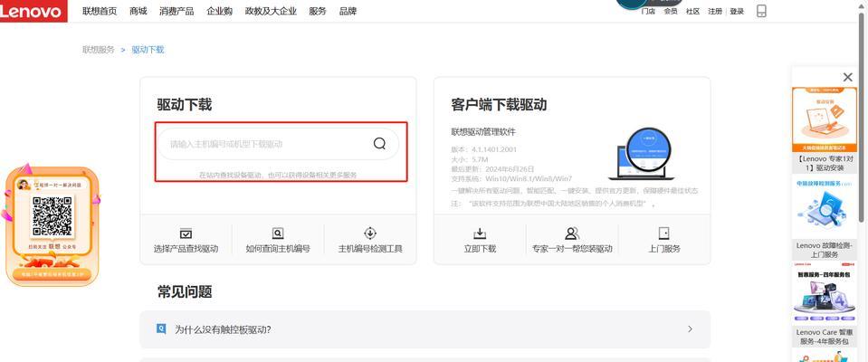Image resolution: width=868 pixels, height=362 pixels.
Task: Click the 专家一对一帮您装驱动 label
Action: [572, 249]
